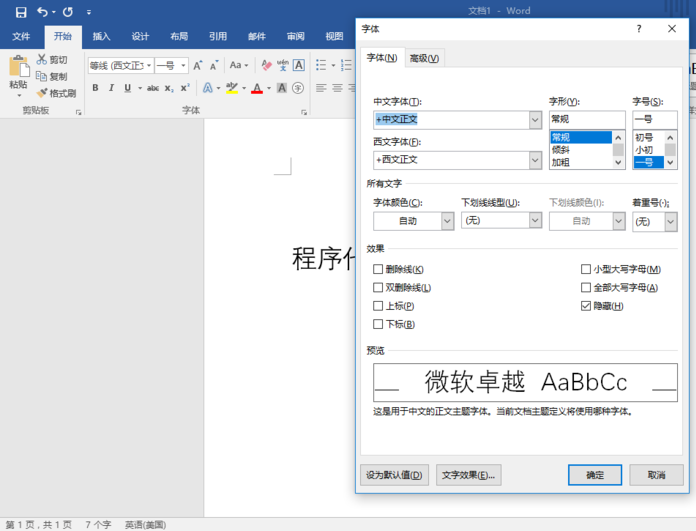Click the Paste clipboard icon

click(x=19, y=67)
